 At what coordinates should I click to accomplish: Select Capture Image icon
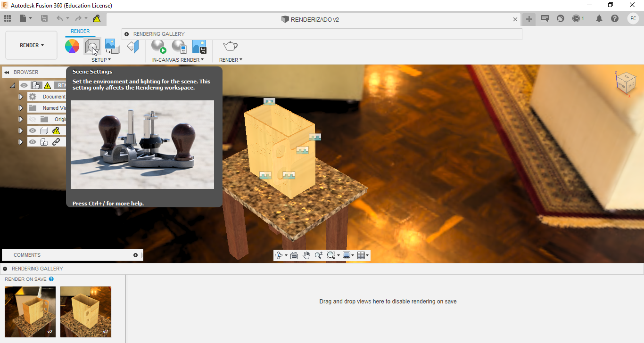tap(199, 46)
